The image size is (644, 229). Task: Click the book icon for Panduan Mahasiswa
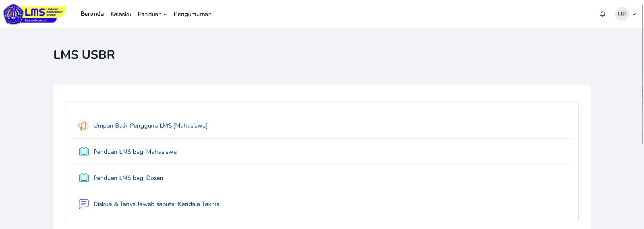coord(84,152)
